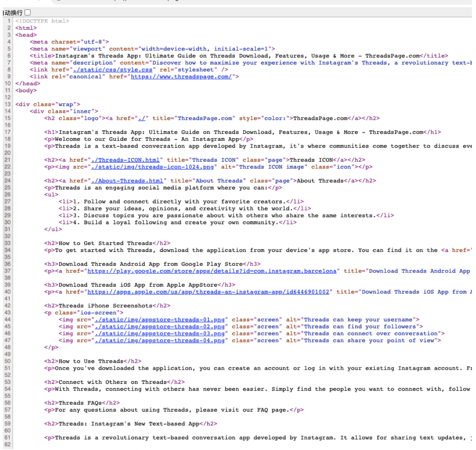This screenshot has width=476, height=450.
Task: Click the <!DOCTYPE html> declaration text
Action: click(x=42, y=21)
